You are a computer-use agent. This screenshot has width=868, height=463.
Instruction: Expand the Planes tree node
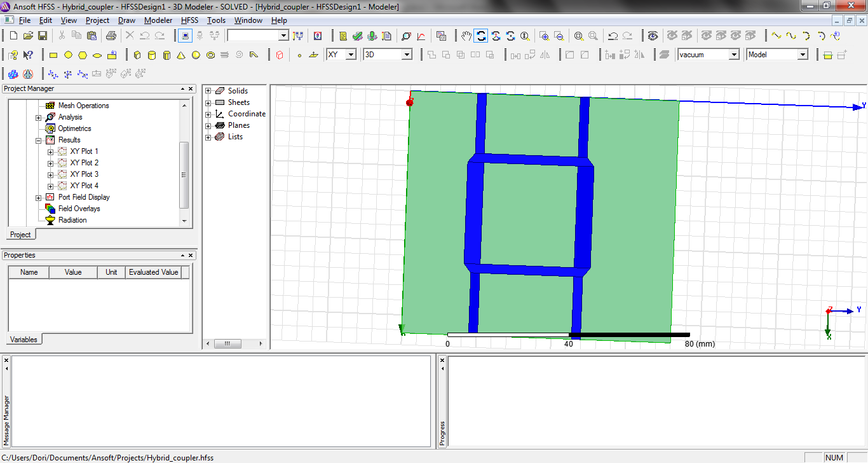point(208,125)
